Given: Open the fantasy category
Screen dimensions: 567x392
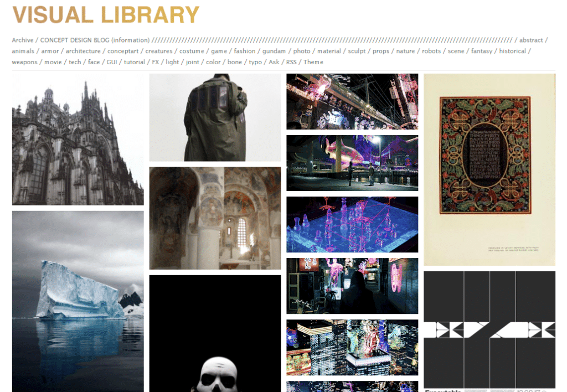Looking at the screenshot, I should point(482,51).
